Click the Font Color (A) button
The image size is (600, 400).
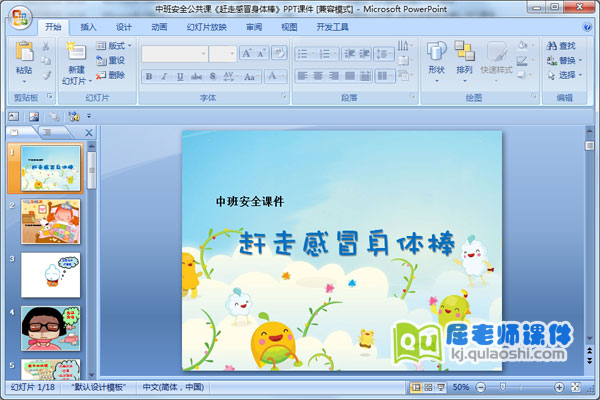coord(272,76)
